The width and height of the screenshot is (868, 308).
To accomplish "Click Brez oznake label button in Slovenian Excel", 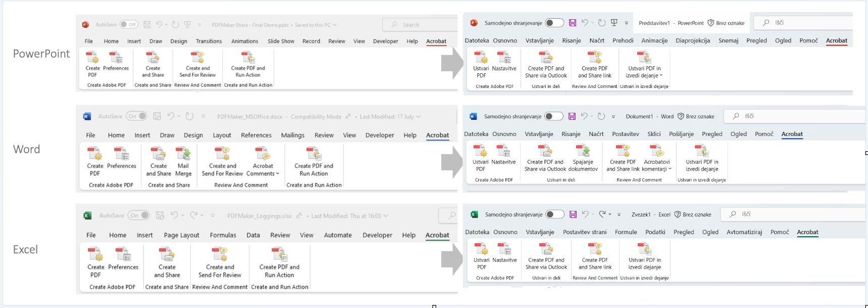I will point(693,214).
